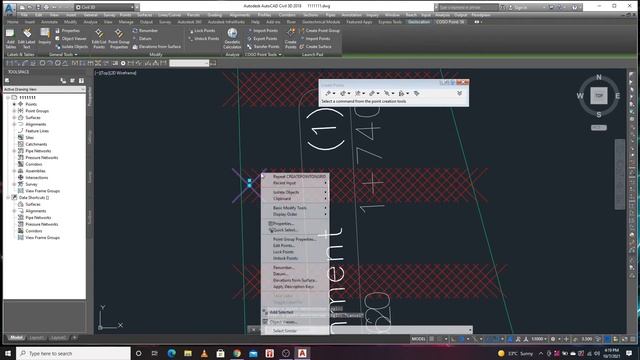Click Export Points in COGO tools

point(262,38)
